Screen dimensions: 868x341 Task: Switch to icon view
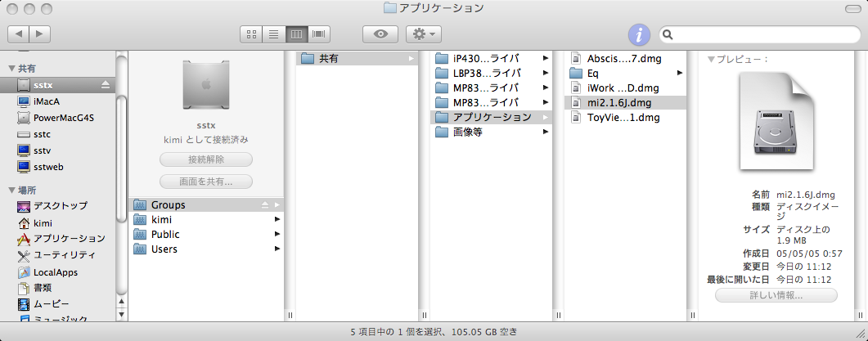coord(252,34)
